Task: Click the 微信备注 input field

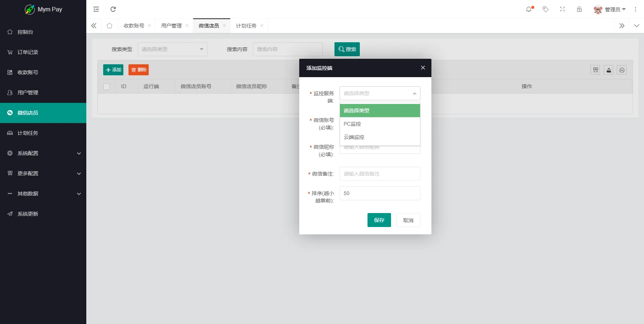Action: 380,174
